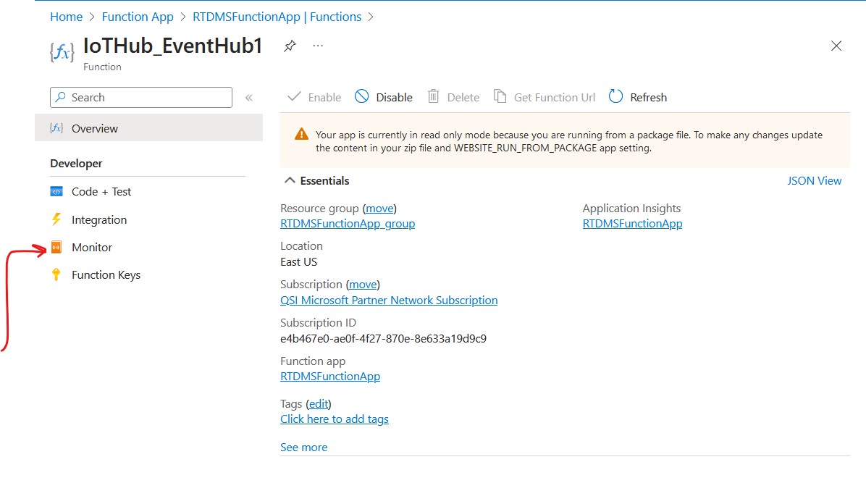The width and height of the screenshot is (866, 504).
Task: Open the RTDMSFunctionApp_group resource group link
Action: (348, 224)
